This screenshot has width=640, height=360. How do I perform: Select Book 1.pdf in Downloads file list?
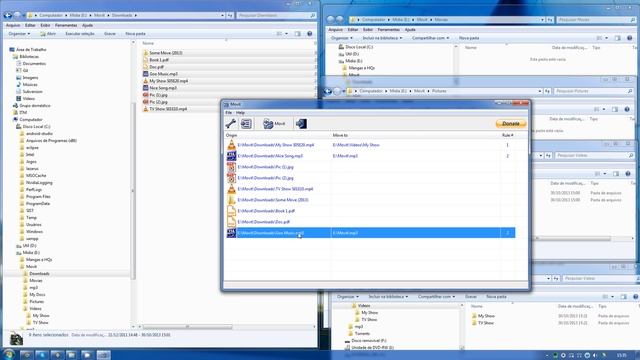coord(159,60)
